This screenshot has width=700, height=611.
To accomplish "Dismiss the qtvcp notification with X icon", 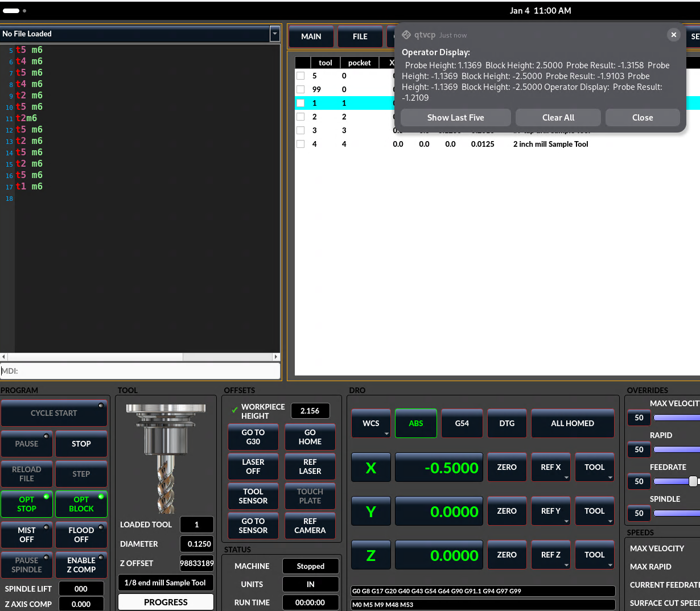I will click(673, 35).
